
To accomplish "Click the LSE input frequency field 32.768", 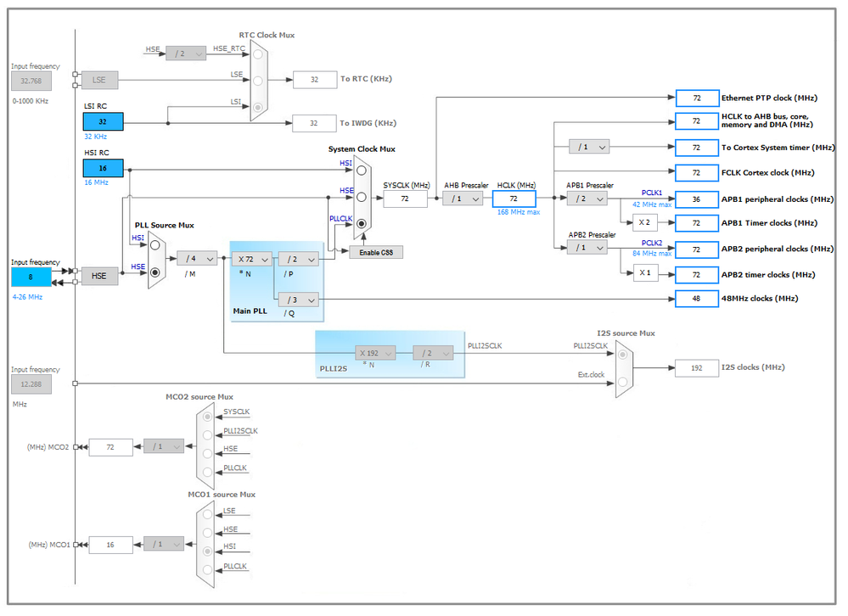I will [x=31, y=81].
